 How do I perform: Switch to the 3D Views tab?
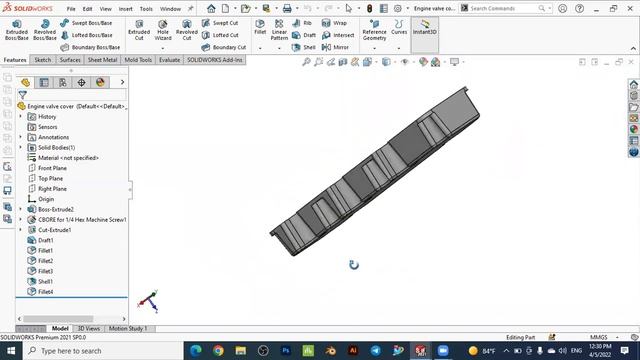click(x=89, y=329)
